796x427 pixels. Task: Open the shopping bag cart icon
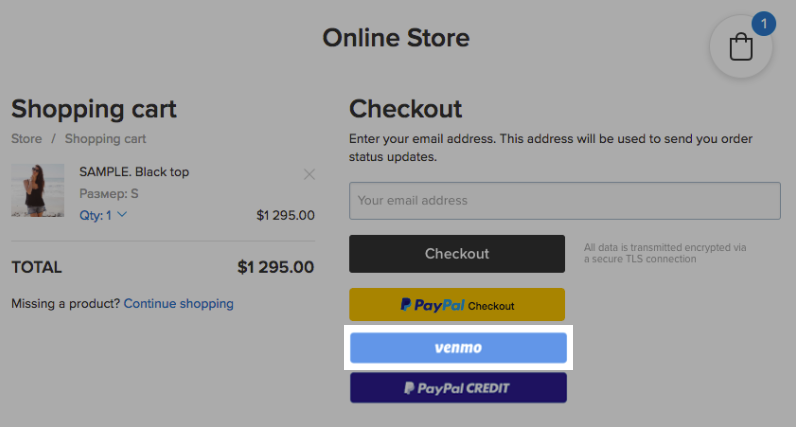click(741, 47)
